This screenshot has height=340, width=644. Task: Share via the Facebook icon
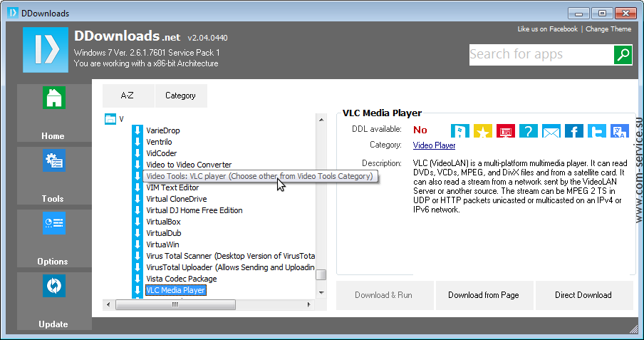pos(574,130)
